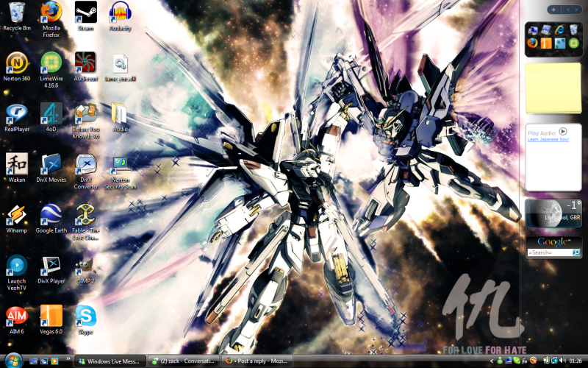
Task: Click the volume speaker tray icon
Action: [x=562, y=361]
